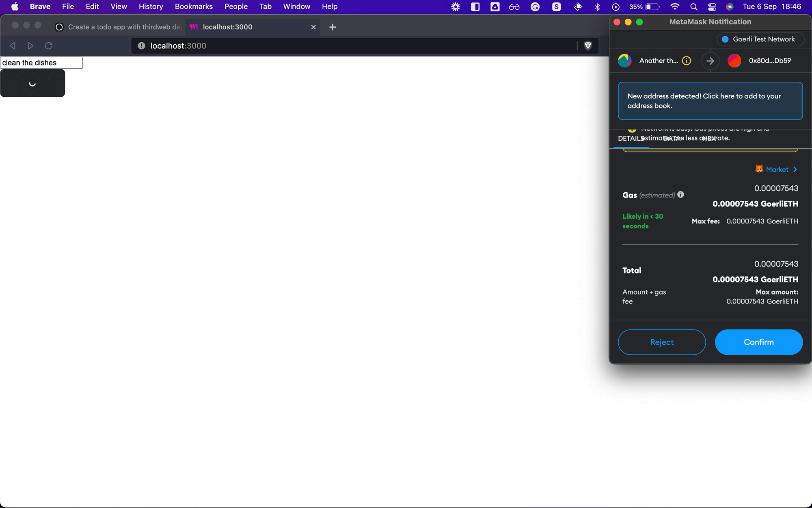Open Goerli Test Network selector
812x508 pixels.
point(760,39)
